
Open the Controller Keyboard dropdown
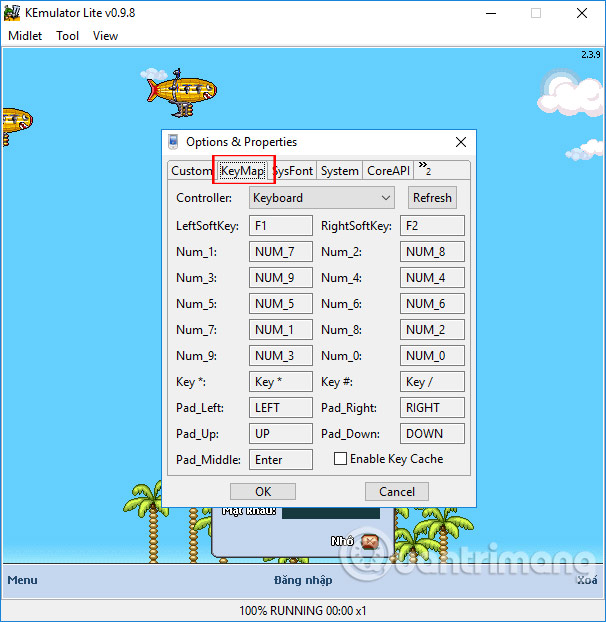322,198
